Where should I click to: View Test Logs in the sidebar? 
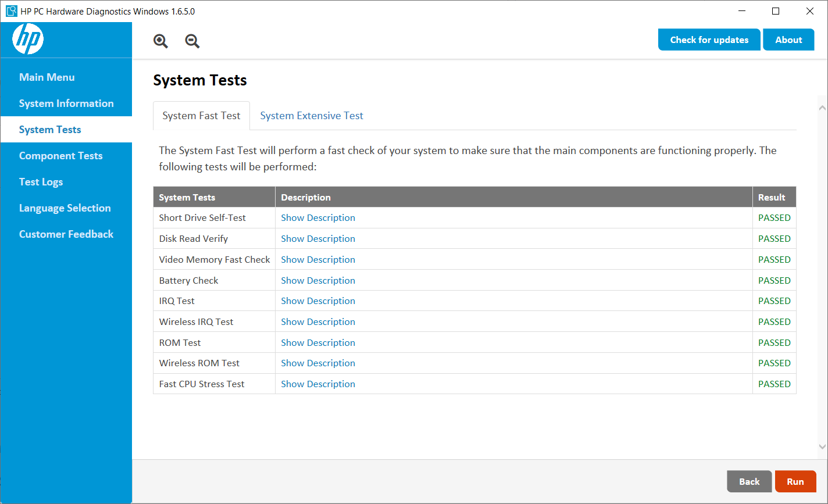(x=41, y=182)
